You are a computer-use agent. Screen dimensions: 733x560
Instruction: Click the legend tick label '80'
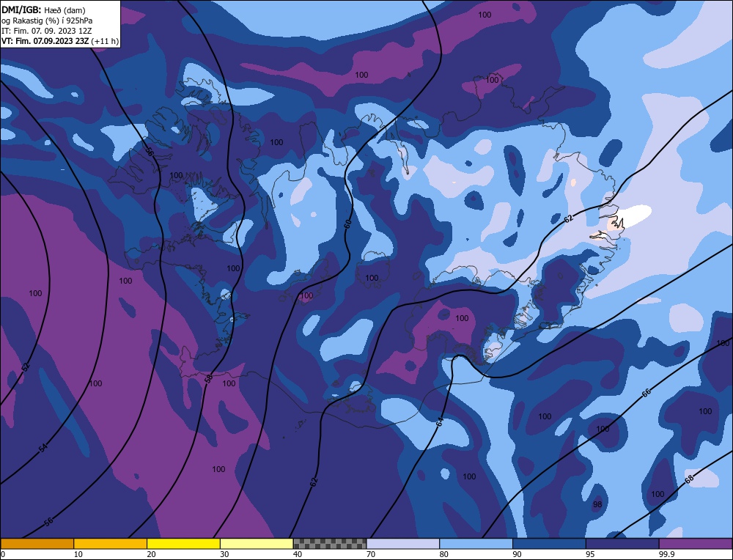point(443,554)
